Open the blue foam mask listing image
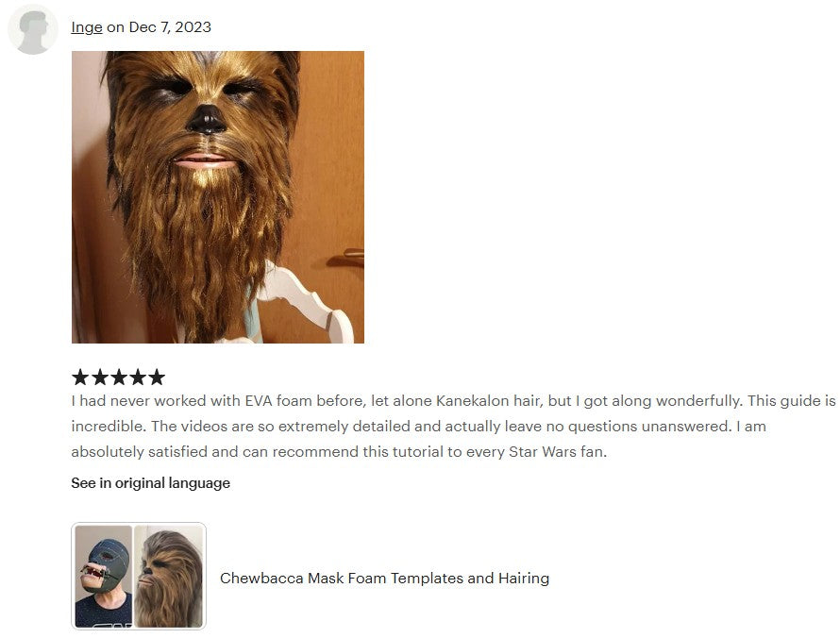Image resolution: width=840 pixels, height=638 pixels. [x=104, y=576]
